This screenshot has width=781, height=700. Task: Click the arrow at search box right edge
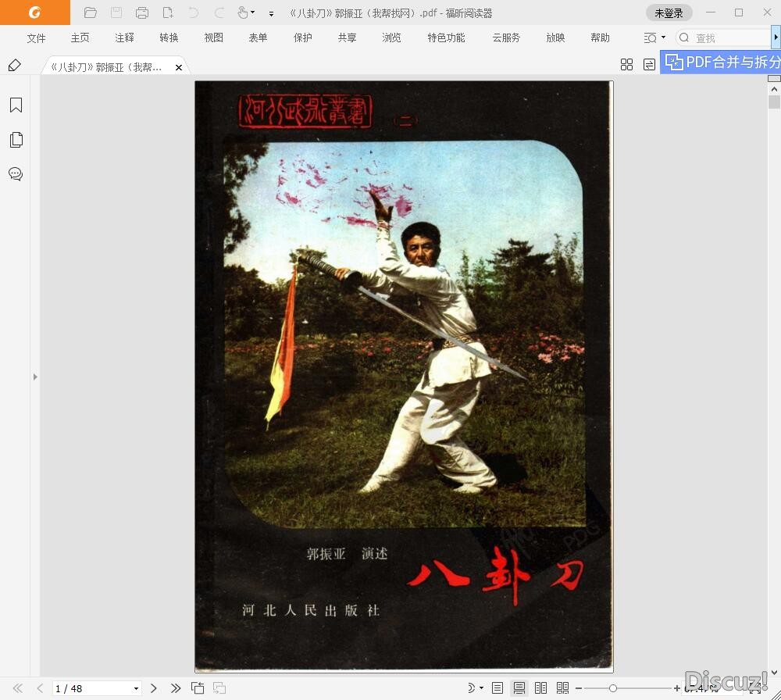pyautogui.click(x=776, y=37)
